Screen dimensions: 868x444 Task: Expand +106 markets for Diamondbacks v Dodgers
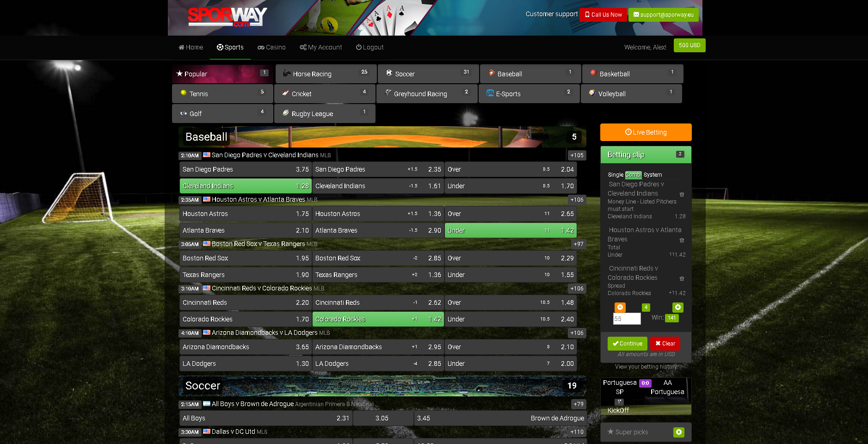577,333
